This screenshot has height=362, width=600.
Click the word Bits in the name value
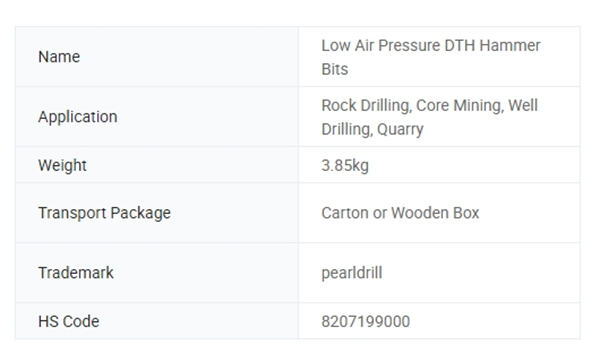point(335,69)
